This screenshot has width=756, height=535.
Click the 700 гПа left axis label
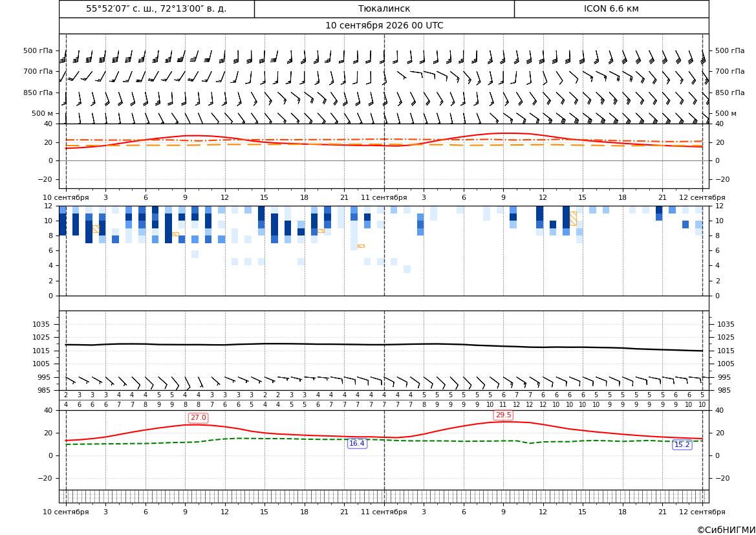coord(38,71)
